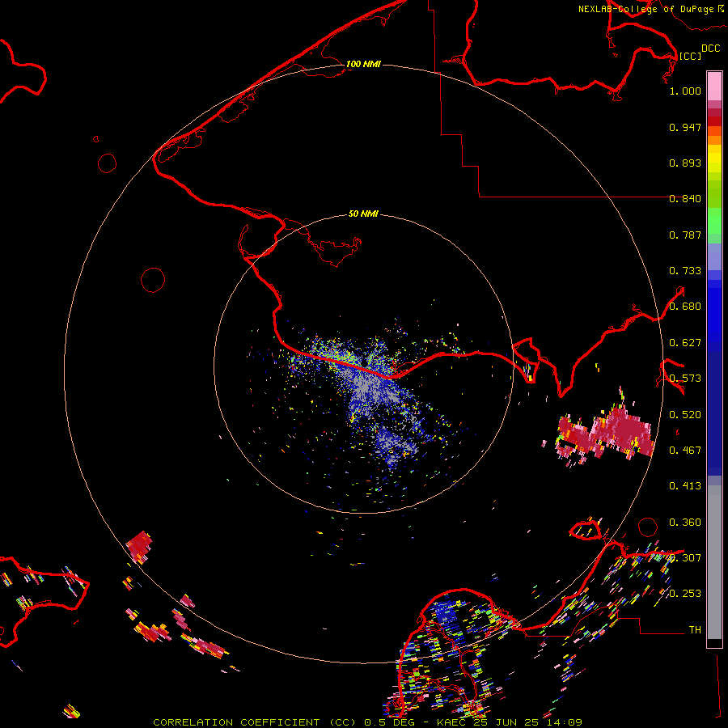This screenshot has height=728, width=728.
Task: Select the 0.520 scale value
Action: (685, 415)
